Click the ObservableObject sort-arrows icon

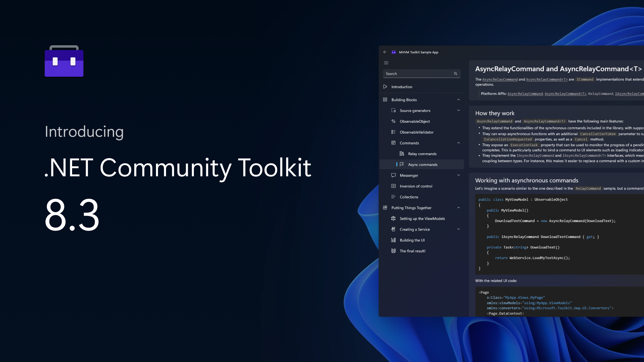[393, 121]
